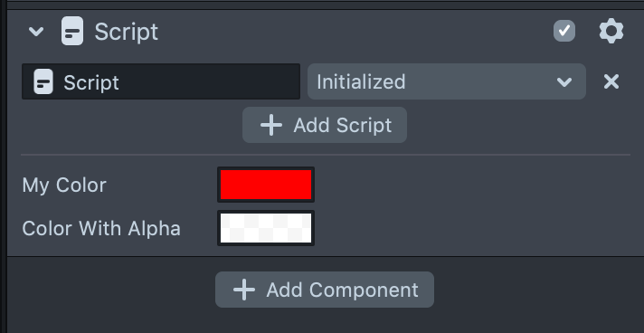This screenshot has width=644, height=333.
Task: Click the Add Component button
Action: 325,290
